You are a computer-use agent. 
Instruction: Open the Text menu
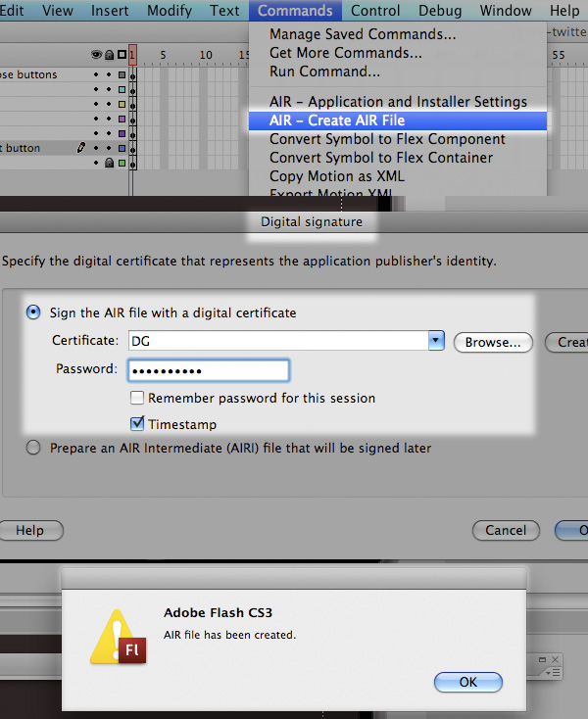[224, 11]
